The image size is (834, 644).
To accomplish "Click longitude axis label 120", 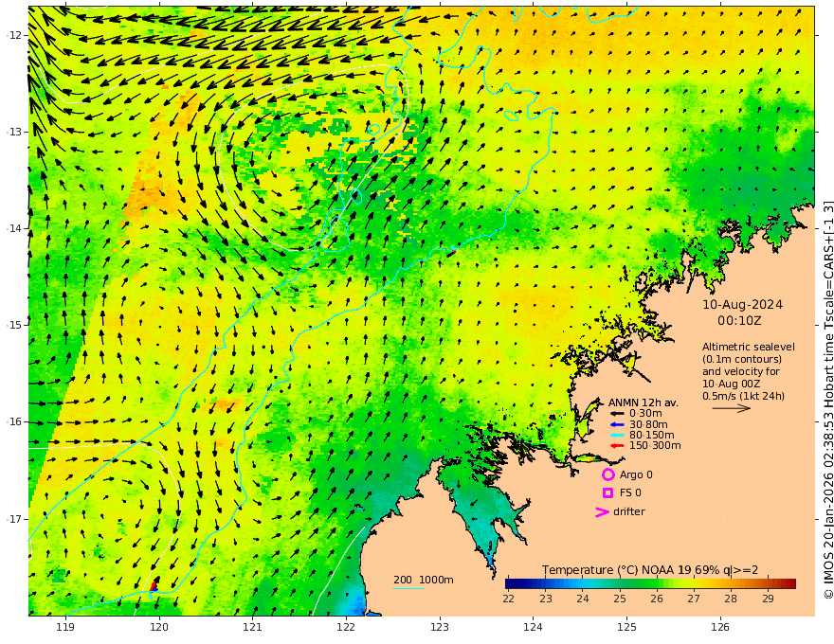I will [x=159, y=628].
